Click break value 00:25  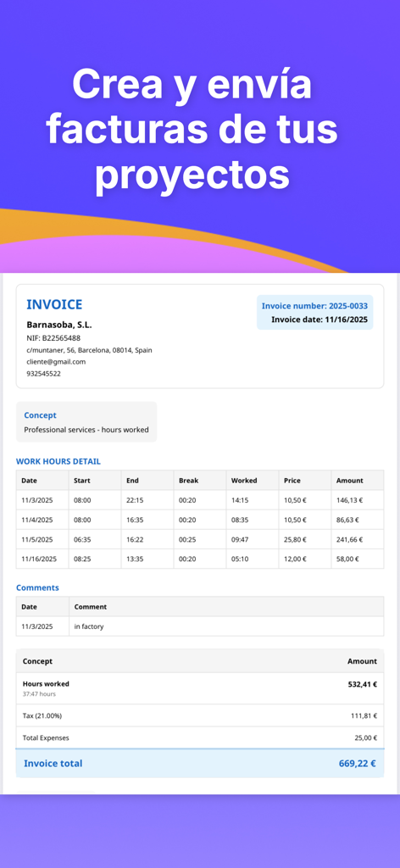pyautogui.click(x=187, y=540)
